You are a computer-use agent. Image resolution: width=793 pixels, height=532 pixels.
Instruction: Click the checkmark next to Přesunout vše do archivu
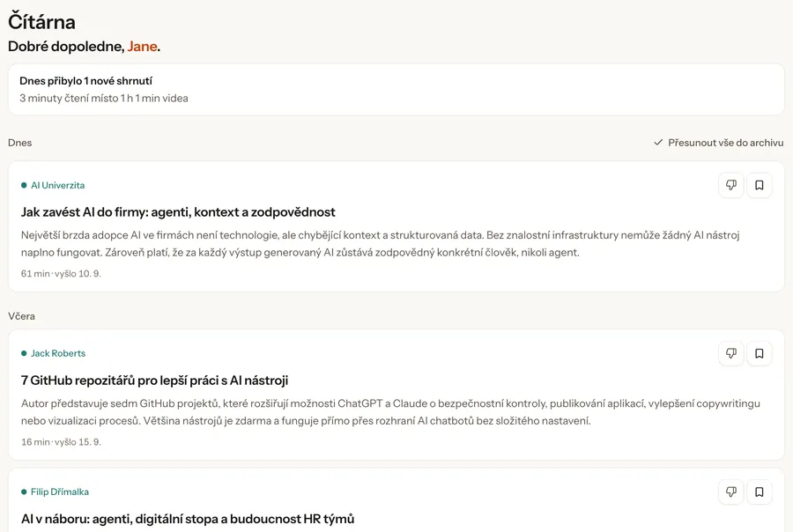[x=658, y=143]
